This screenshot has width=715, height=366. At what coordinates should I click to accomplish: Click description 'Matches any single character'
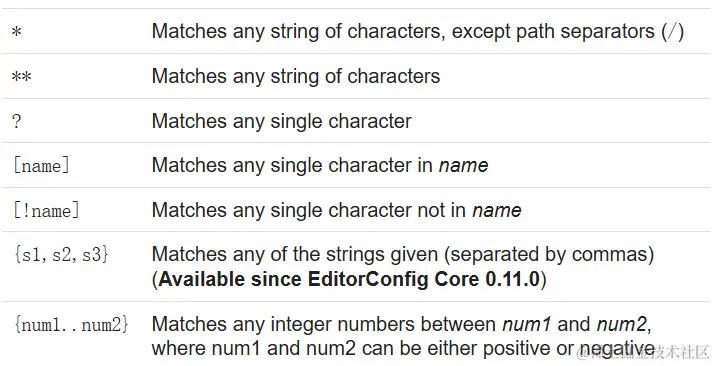point(282,121)
